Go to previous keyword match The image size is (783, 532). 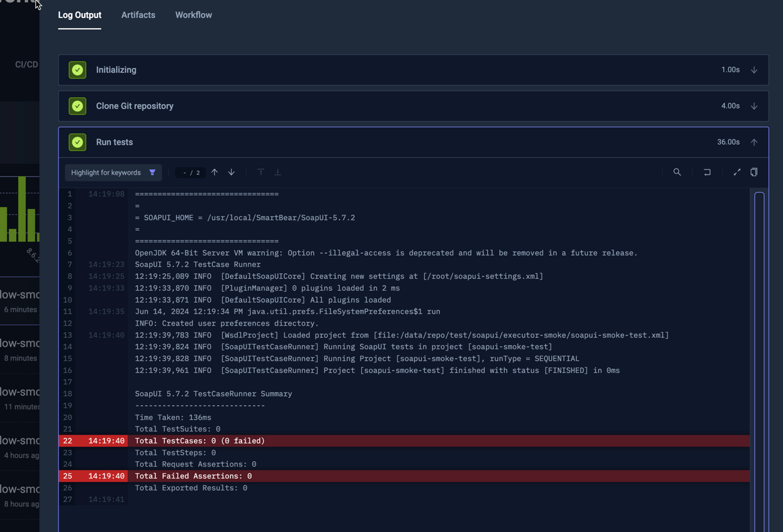click(215, 172)
